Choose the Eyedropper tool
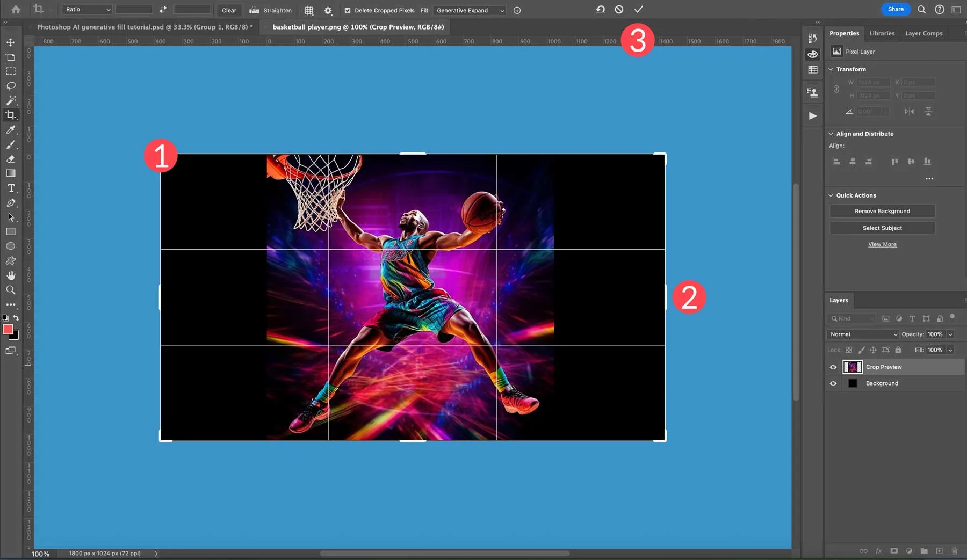 [11, 130]
